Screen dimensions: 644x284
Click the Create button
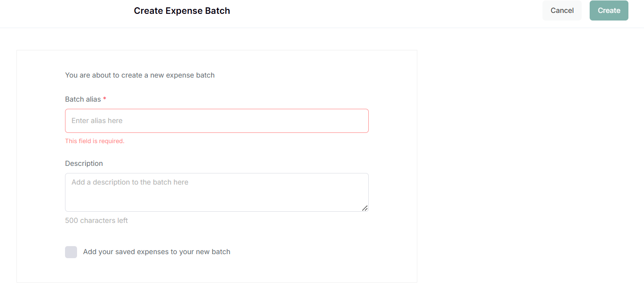click(x=609, y=11)
